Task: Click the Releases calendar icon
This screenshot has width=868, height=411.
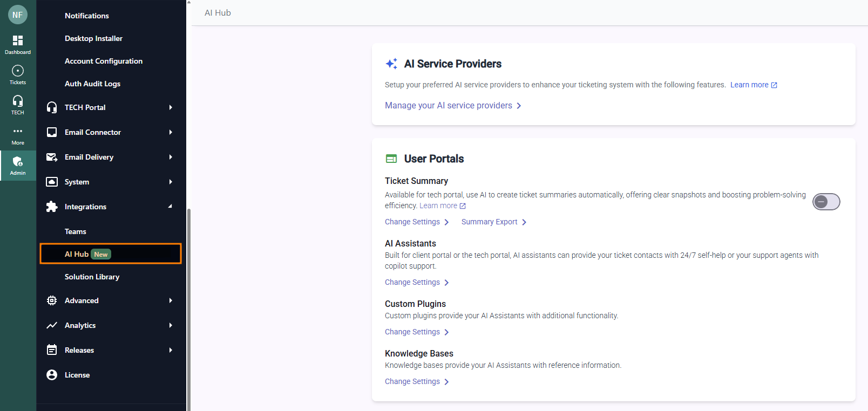Action: (52, 350)
